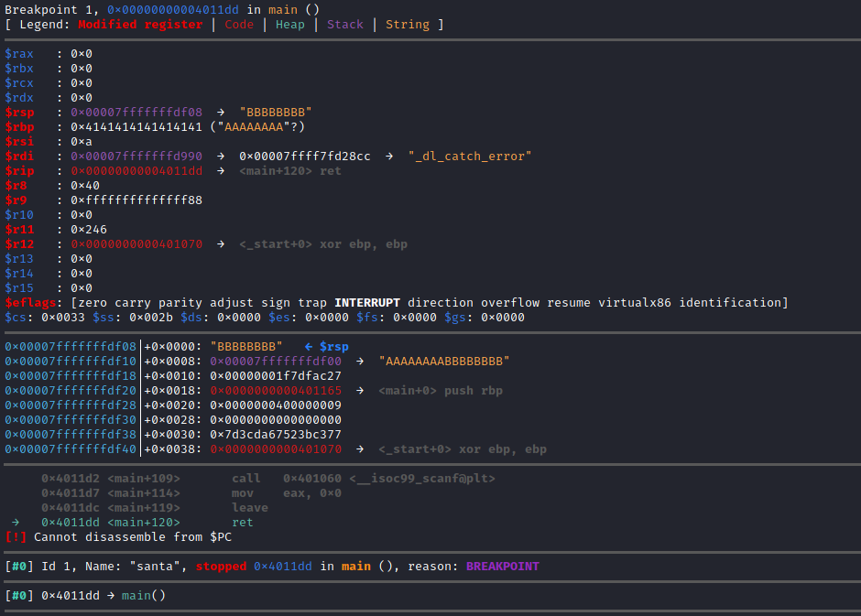
Task: Select the leave instruction line
Action: [249, 507]
